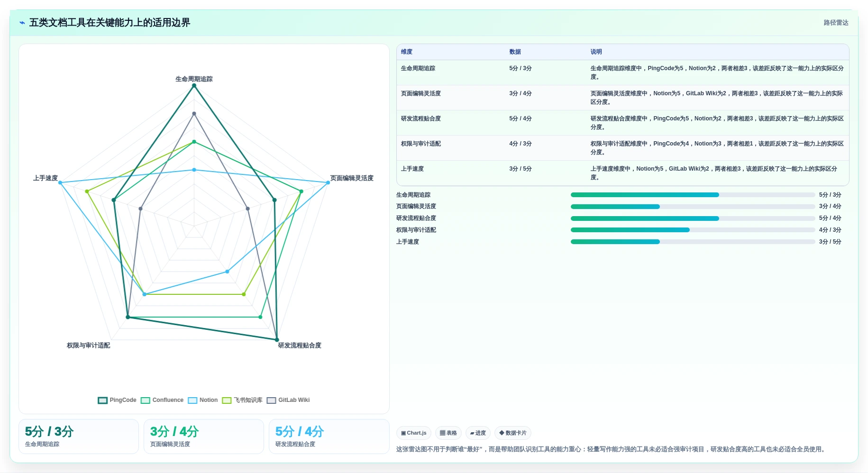Viewport: 868px width, 473px height.
Task: Click the 路径雷达 label in header
Action: [x=836, y=23]
